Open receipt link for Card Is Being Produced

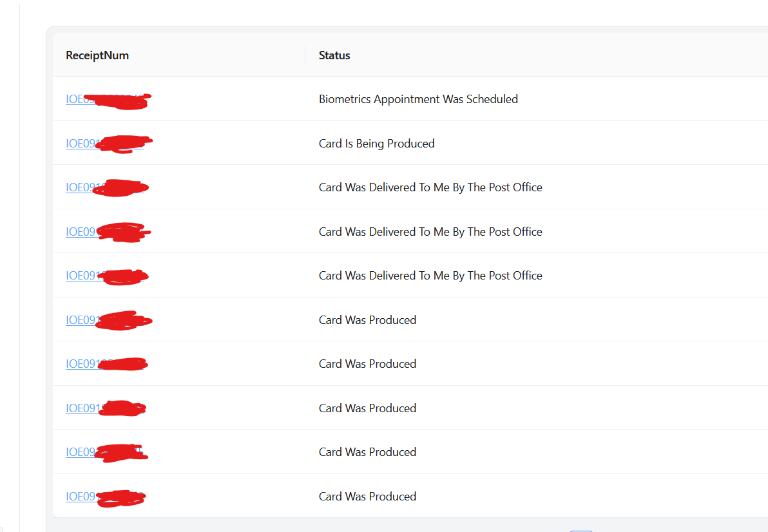tap(105, 144)
